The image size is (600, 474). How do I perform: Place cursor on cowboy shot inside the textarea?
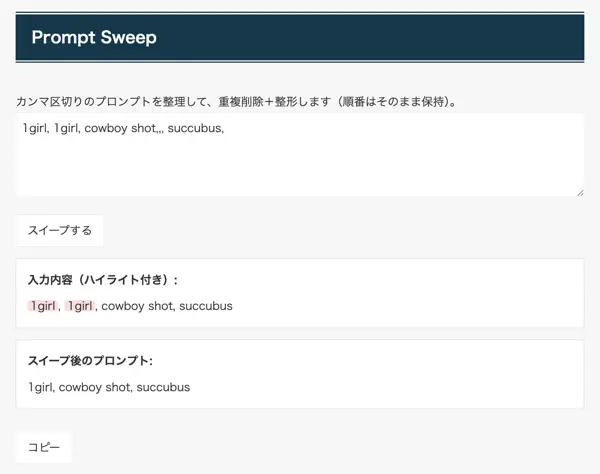pos(120,128)
